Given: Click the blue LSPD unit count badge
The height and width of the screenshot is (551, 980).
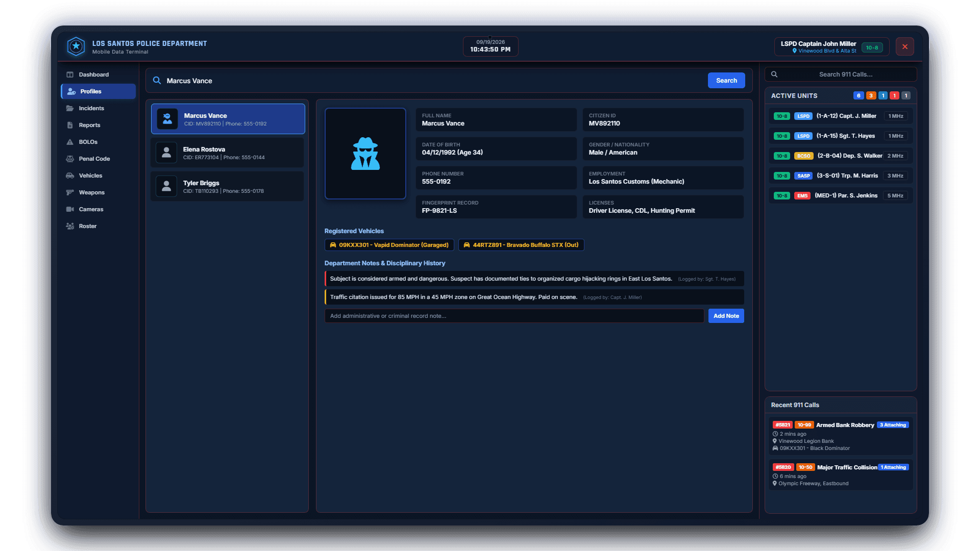Looking at the screenshot, I should point(859,95).
